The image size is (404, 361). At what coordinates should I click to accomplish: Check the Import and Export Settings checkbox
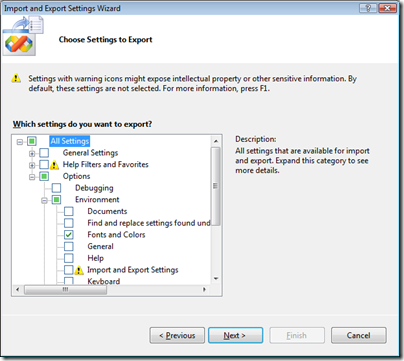(69, 270)
